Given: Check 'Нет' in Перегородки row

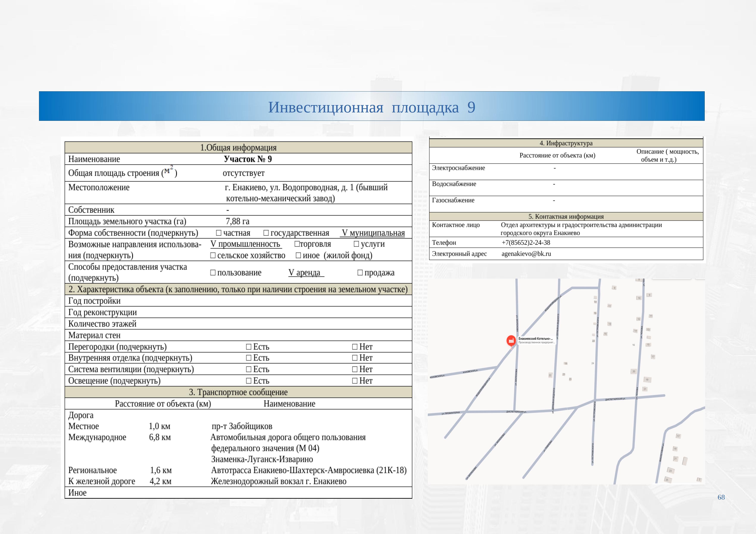Looking at the screenshot, I should click(x=355, y=347).
